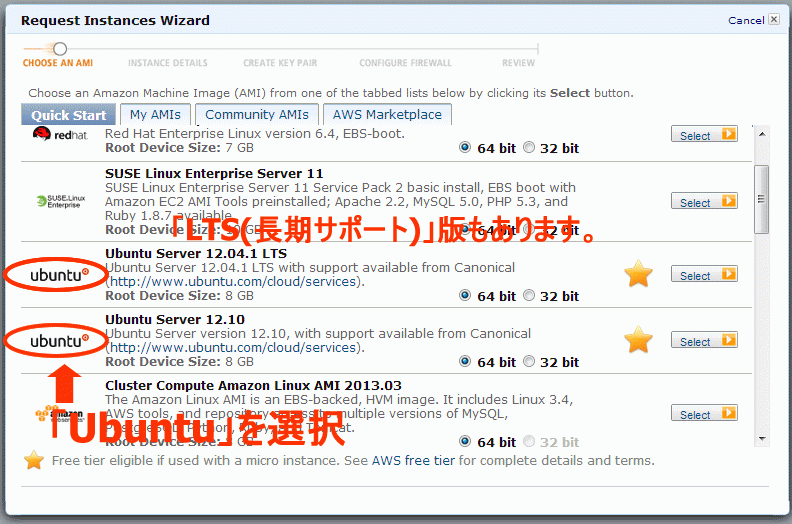Choose 32 bit for Ubuntu Server 12.04.1 LTS
The image size is (792, 524).
click(x=528, y=295)
